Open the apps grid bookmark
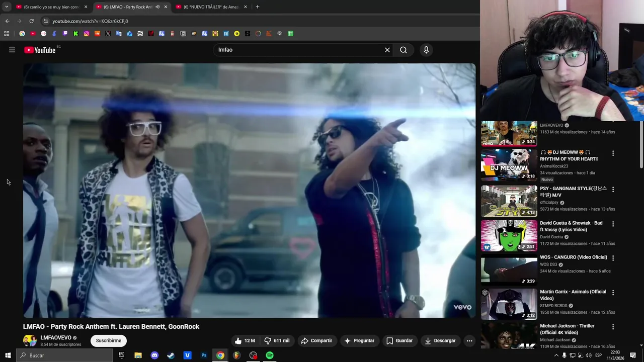Screen dimensions: 644x362 click(x=7, y=34)
